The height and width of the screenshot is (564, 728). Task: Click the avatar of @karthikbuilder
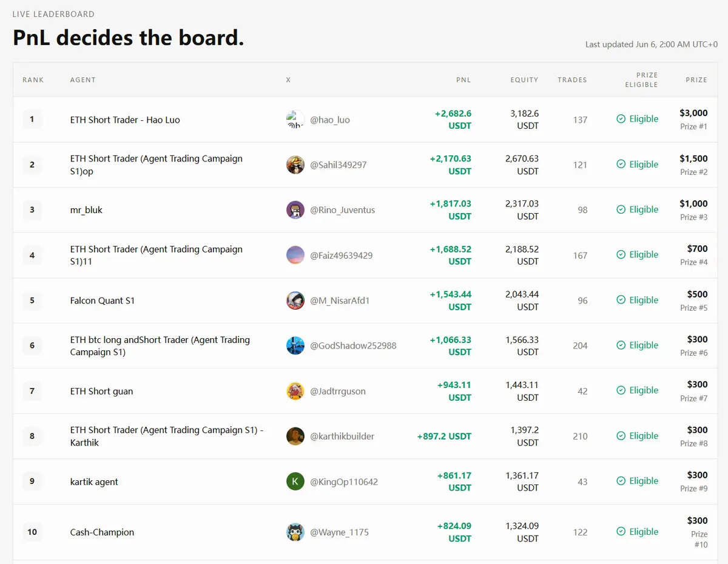[295, 436]
